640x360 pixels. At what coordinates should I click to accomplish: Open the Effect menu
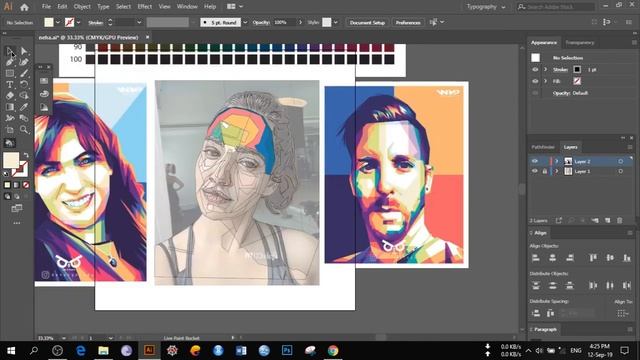(144, 7)
